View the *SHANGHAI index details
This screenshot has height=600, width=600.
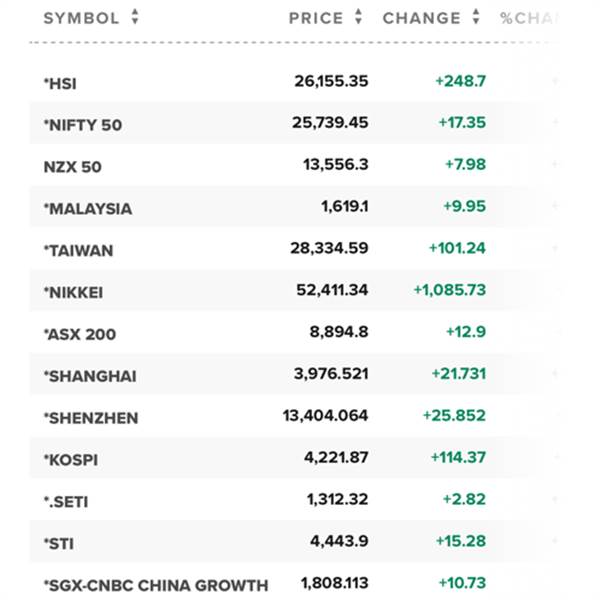pyautogui.click(x=90, y=377)
